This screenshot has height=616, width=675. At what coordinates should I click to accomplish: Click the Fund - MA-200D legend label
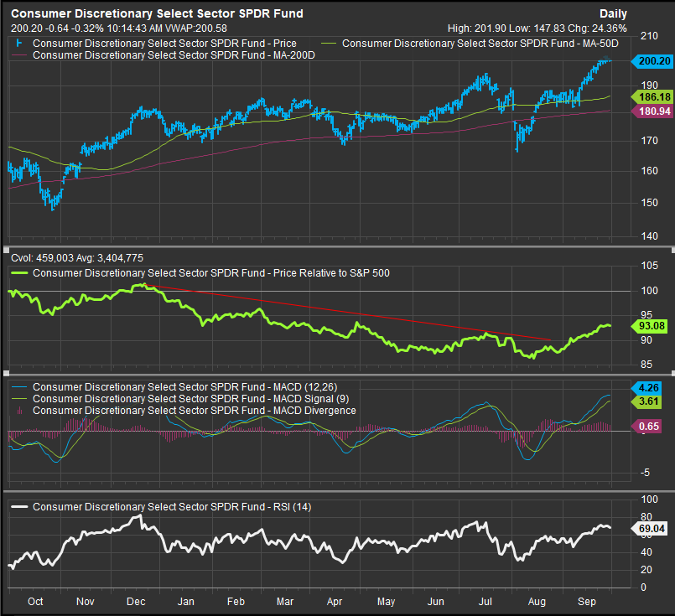click(174, 55)
